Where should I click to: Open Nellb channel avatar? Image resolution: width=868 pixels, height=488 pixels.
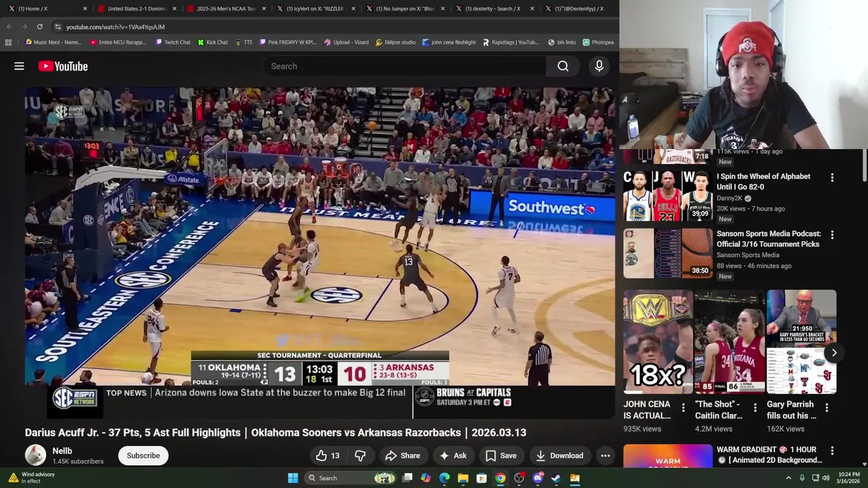[35, 455]
